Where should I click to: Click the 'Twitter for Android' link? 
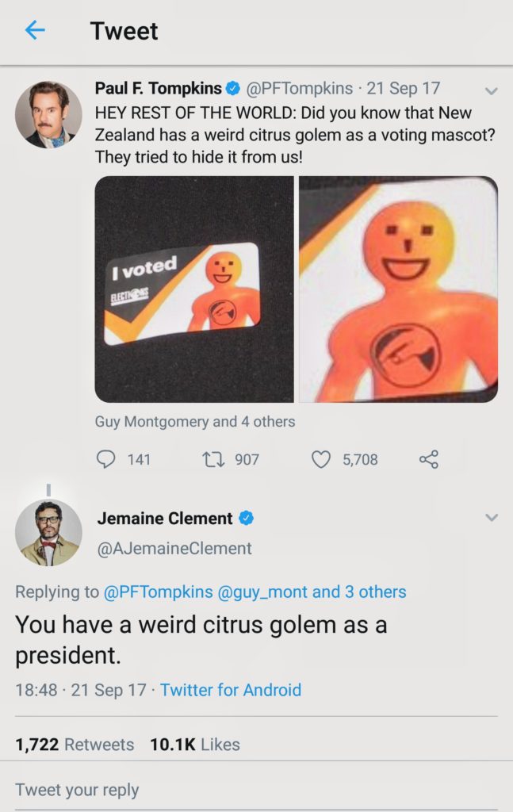click(x=231, y=690)
